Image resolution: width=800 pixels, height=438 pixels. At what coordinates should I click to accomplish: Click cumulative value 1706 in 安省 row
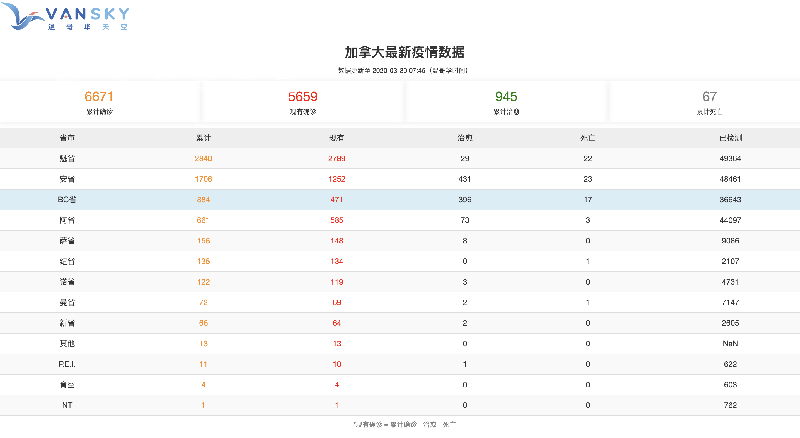204,179
